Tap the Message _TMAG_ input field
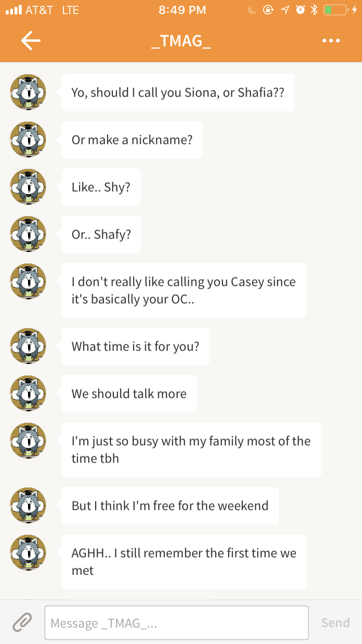 click(x=176, y=623)
